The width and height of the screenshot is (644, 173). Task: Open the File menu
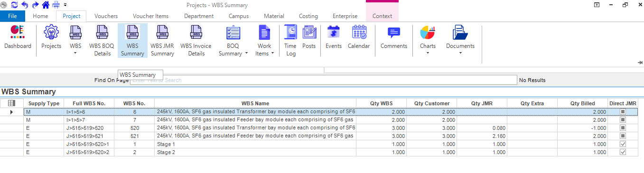tap(12, 16)
